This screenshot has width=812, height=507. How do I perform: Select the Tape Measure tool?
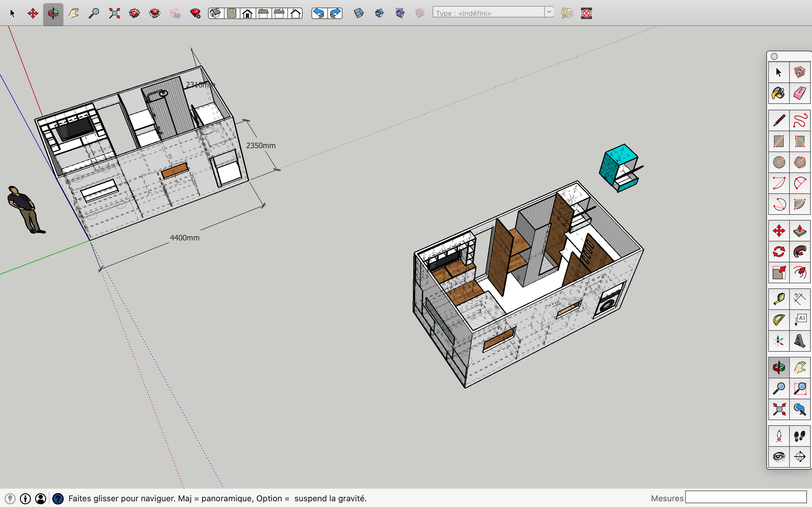(x=778, y=299)
